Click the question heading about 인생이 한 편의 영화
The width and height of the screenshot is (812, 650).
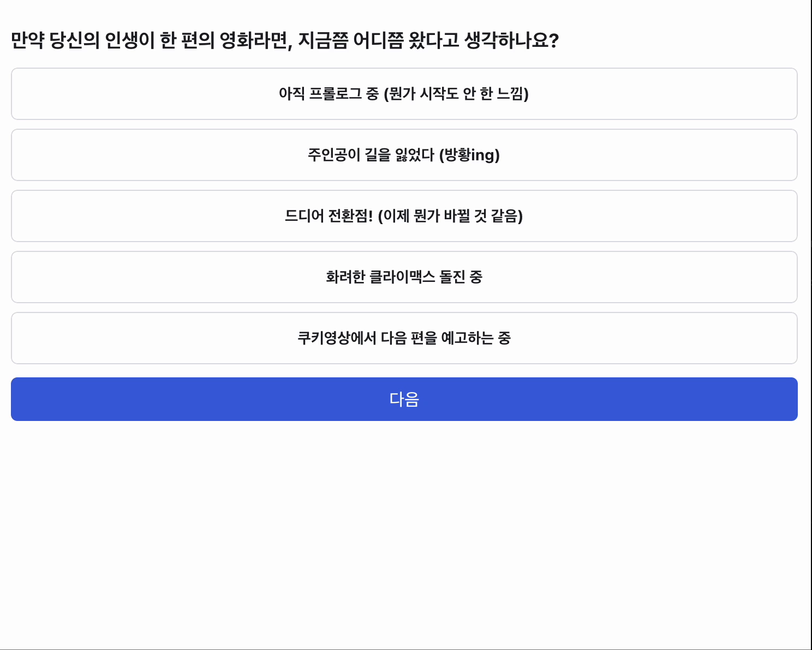point(285,41)
